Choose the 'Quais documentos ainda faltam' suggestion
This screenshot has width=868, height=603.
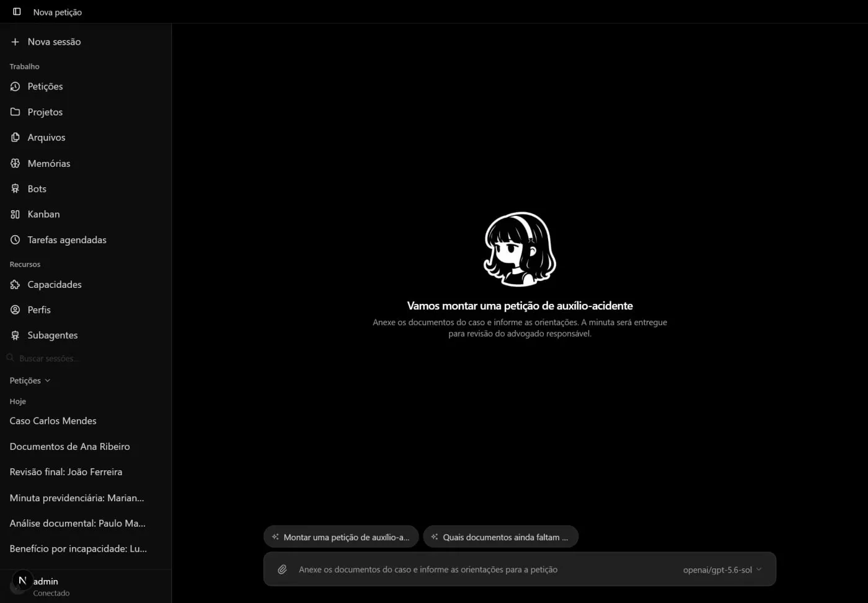coord(500,537)
